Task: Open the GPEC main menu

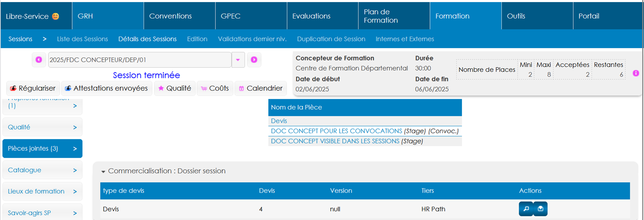Action: click(x=231, y=16)
